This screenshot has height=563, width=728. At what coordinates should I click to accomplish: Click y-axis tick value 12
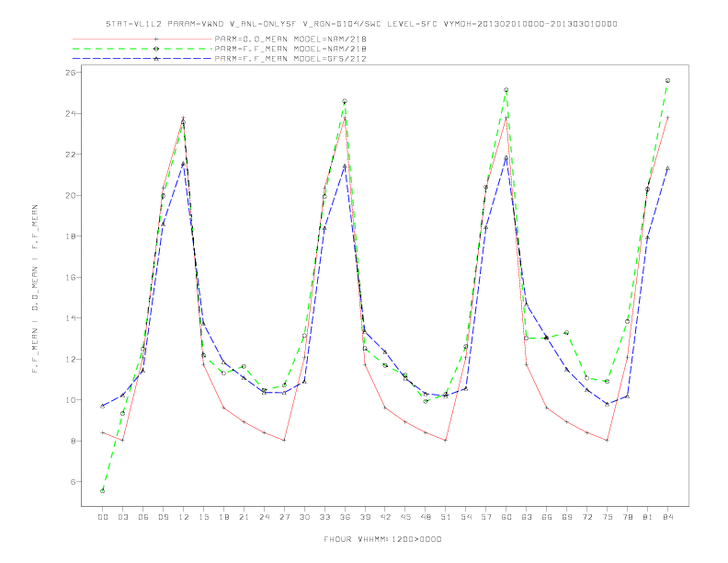click(x=71, y=359)
